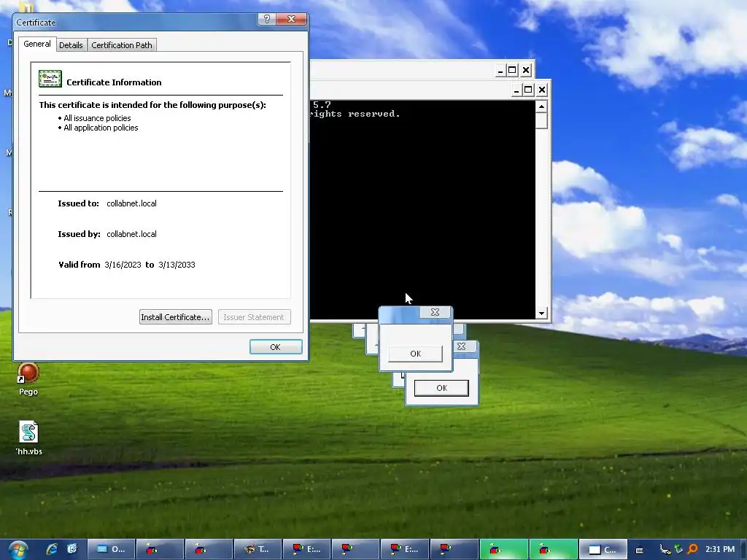Select the Pego desktop shortcut icon
Screen dimensions: 747x560
28,379
